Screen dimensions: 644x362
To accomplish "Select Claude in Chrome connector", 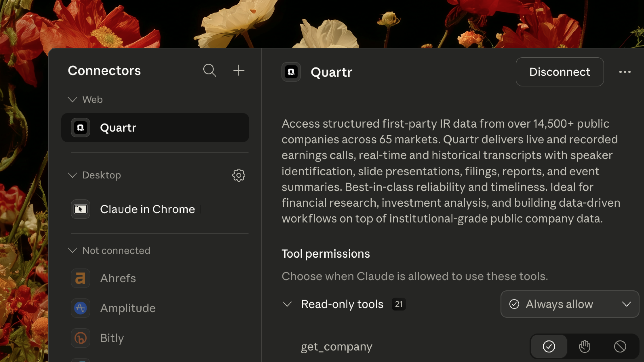I will 147,209.
